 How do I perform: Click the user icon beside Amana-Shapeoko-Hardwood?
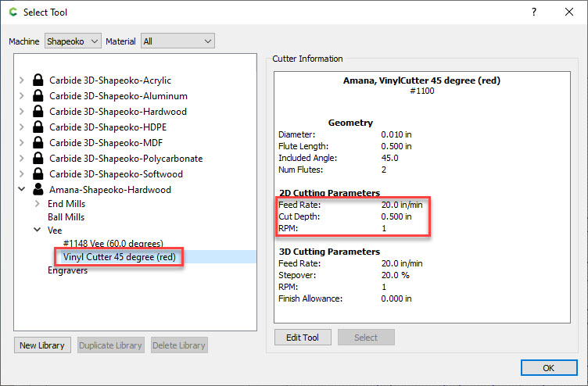pos(38,189)
